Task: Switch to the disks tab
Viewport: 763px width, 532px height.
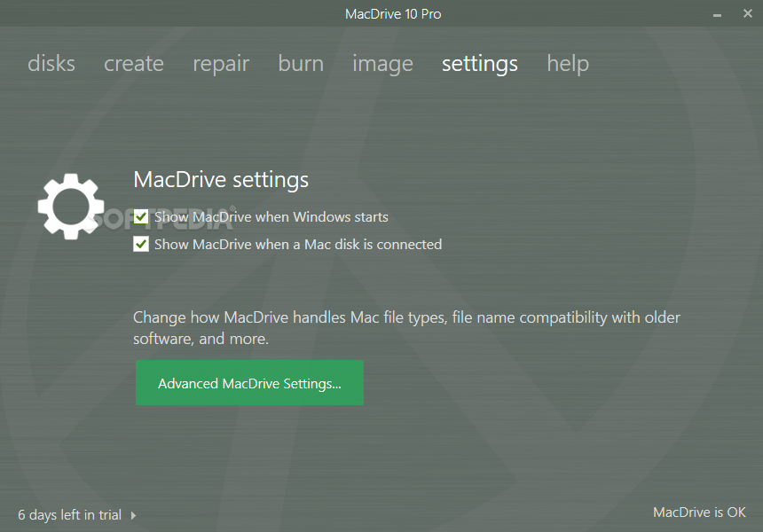Action: pos(51,64)
